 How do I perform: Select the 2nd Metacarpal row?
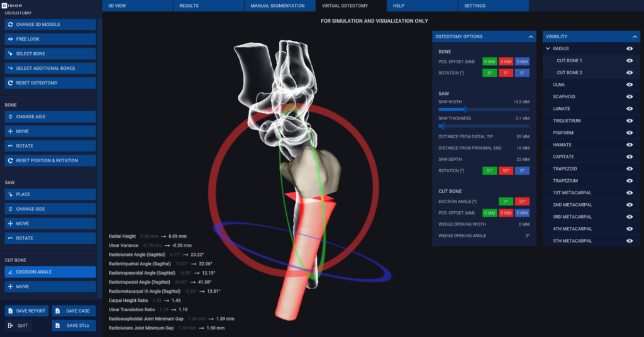(x=591, y=205)
